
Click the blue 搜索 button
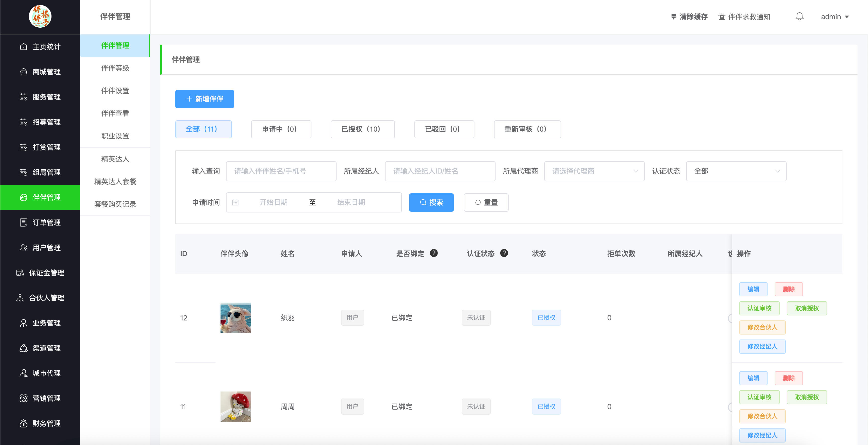[x=431, y=202]
